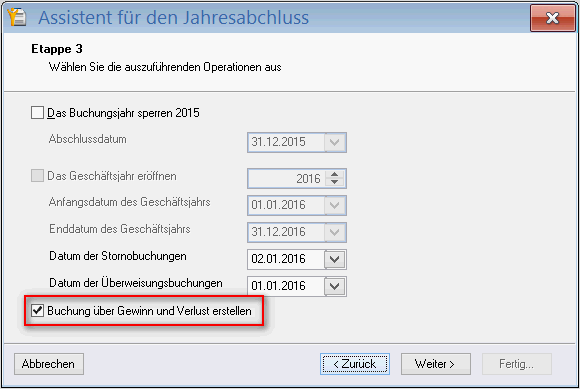Click the 'Abschlussdatum' label
This screenshot has height=389, width=580.
(88, 139)
